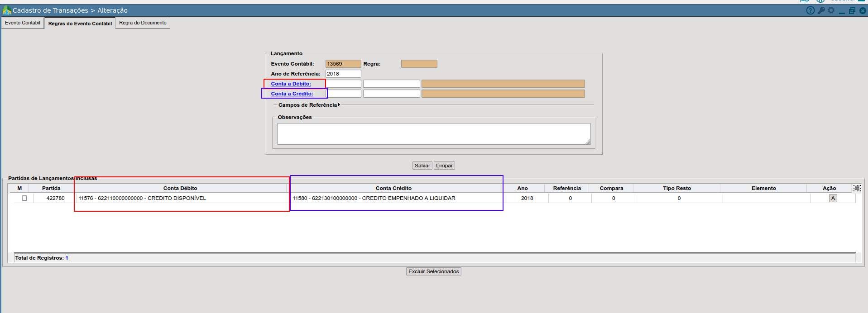The width and height of the screenshot is (868, 313).
Task: Click the Excluir Selecionados button
Action: tap(433, 271)
